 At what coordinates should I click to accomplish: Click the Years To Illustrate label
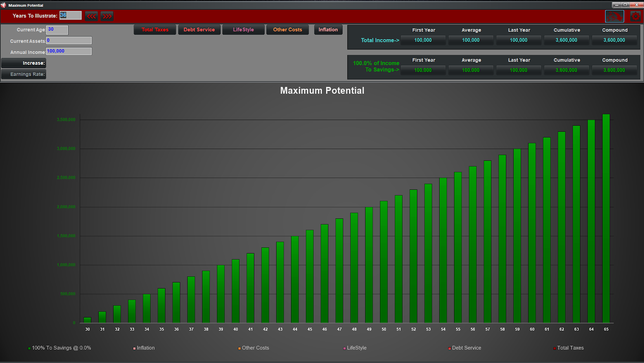pos(35,16)
